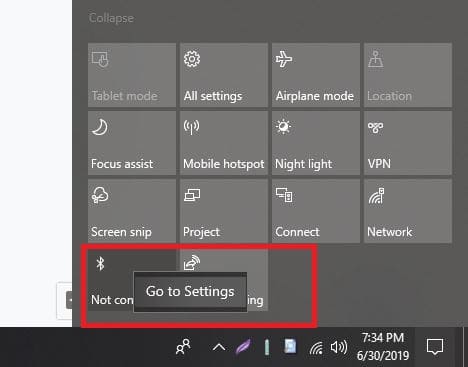Open the VPN tile
The image size is (468, 367).
(x=408, y=143)
